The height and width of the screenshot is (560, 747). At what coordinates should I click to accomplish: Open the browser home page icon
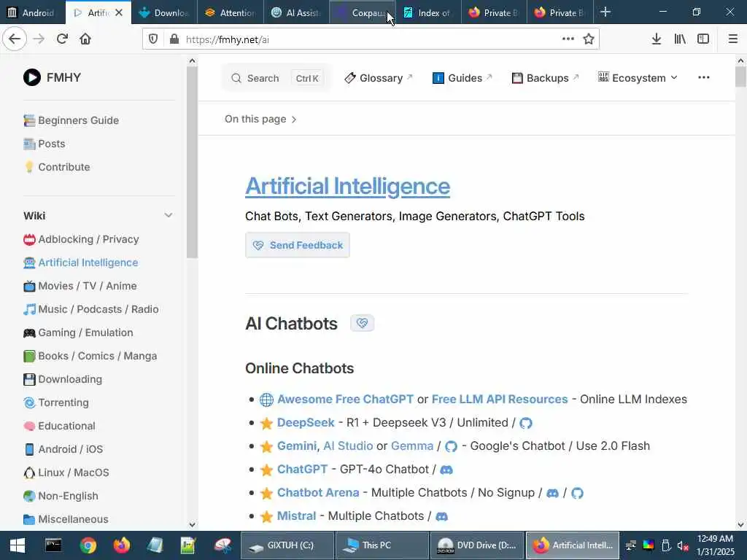point(85,39)
